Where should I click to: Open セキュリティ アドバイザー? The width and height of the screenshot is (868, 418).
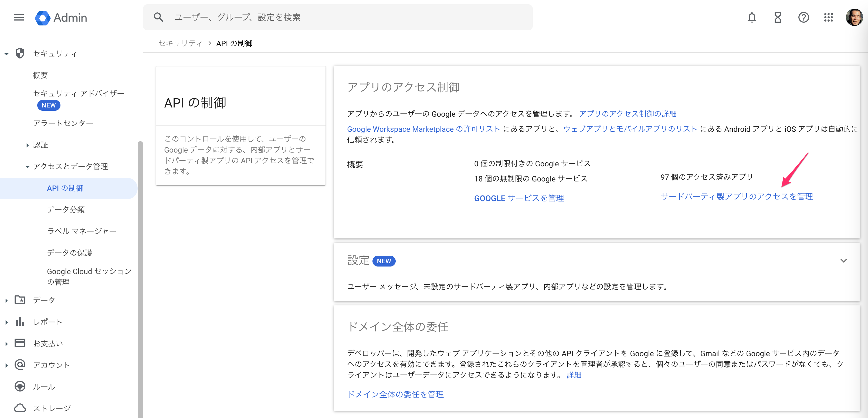79,93
